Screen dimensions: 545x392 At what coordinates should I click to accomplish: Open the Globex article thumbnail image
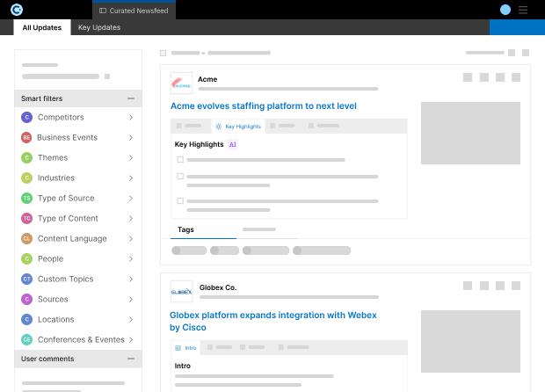click(470, 341)
